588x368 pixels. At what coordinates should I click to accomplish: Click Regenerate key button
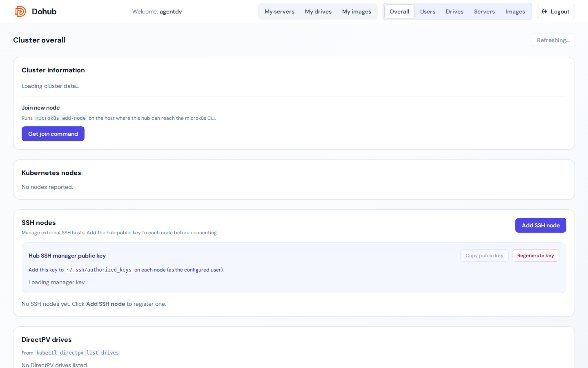pyautogui.click(x=535, y=256)
